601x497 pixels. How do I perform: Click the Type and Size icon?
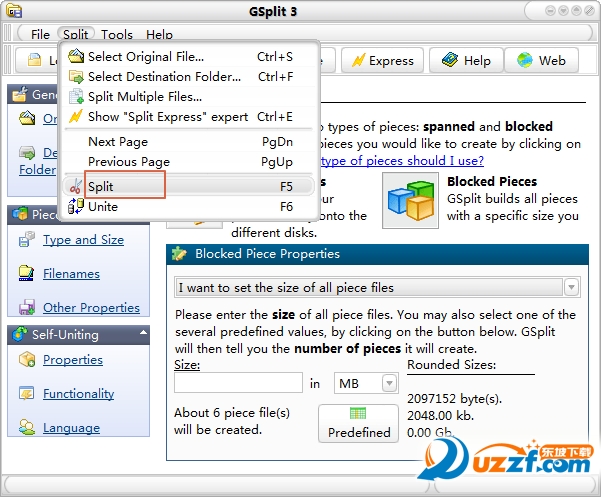coord(26,239)
